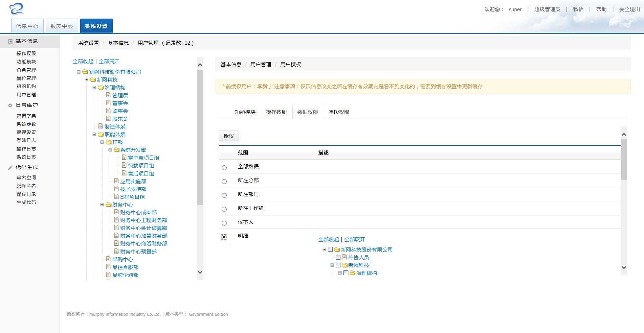The height and width of the screenshot is (333, 644).
Task: Click folder icon beside 财务中心
Action: click(x=109, y=205)
